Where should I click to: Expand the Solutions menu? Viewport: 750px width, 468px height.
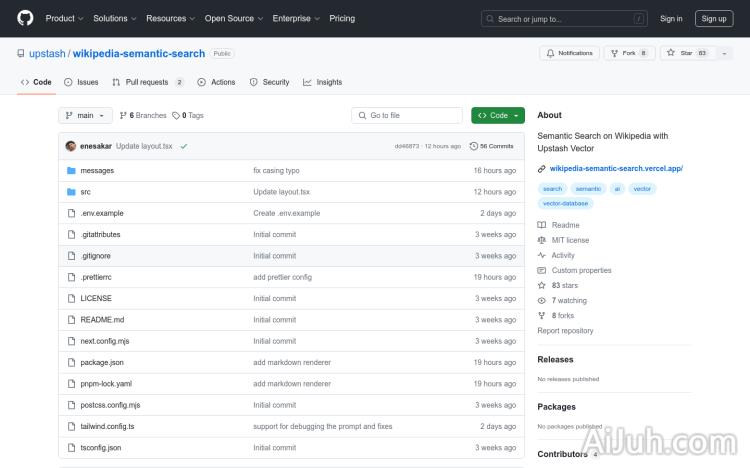tap(114, 18)
